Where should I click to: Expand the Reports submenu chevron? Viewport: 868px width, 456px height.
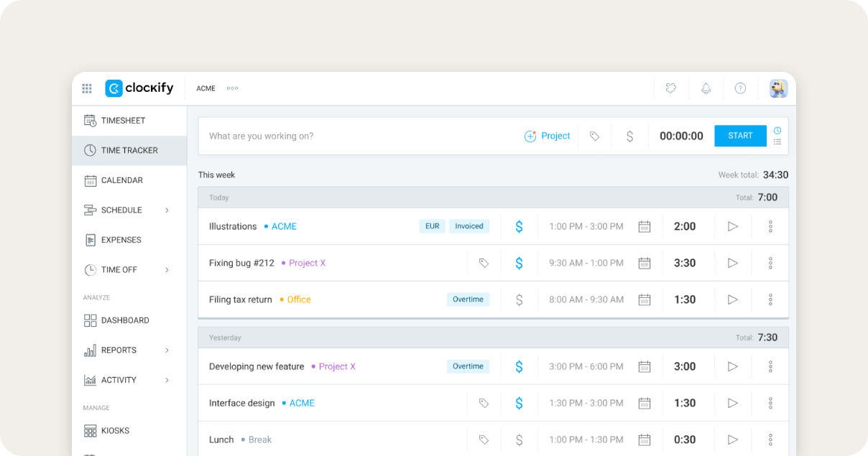pos(167,350)
